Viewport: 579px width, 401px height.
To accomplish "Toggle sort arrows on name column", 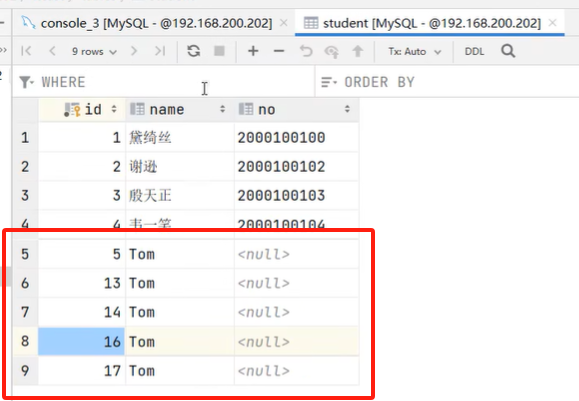I will pyautogui.click(x=222, y=109).
